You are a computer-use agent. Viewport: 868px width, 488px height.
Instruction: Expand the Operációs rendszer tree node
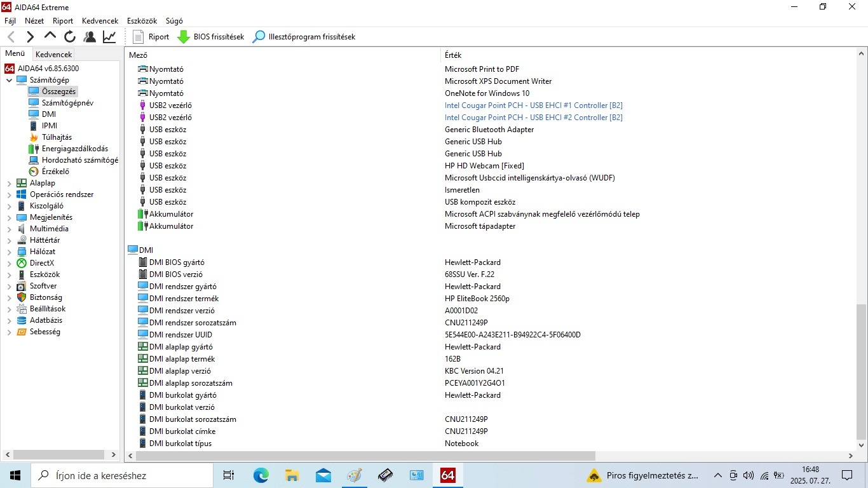click(9, 194)
